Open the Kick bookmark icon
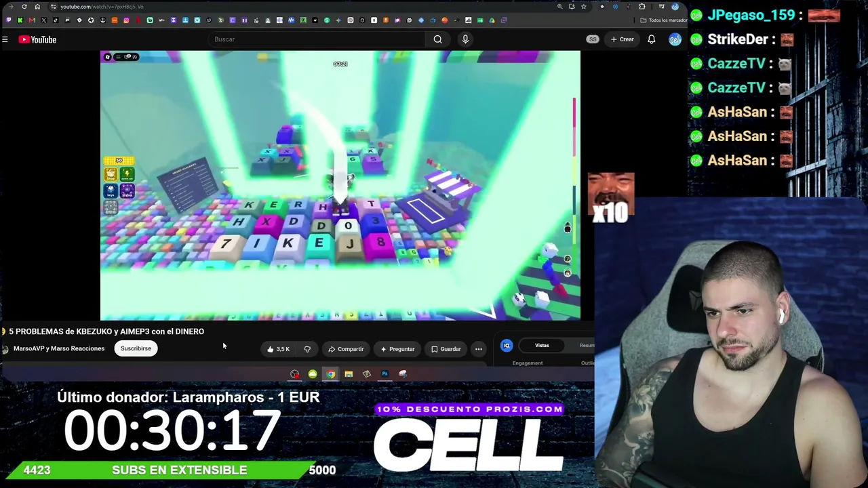This screenshot has width=868, height=488. [x=20, y=20]
